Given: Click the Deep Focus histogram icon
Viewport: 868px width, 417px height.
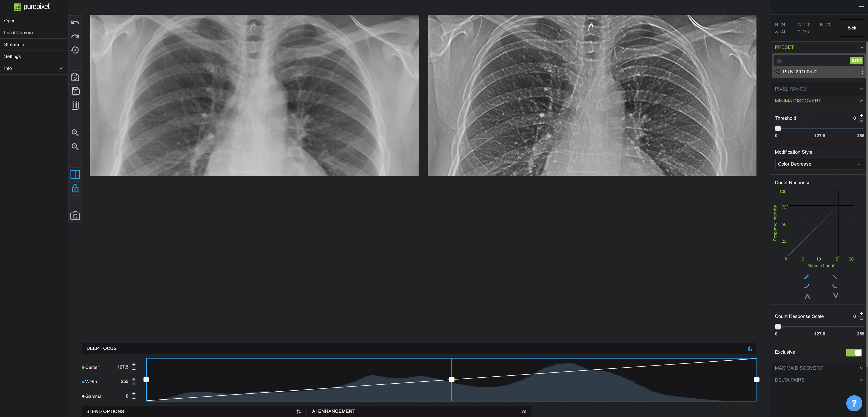Looking at the screenshot, I should 750,348.
